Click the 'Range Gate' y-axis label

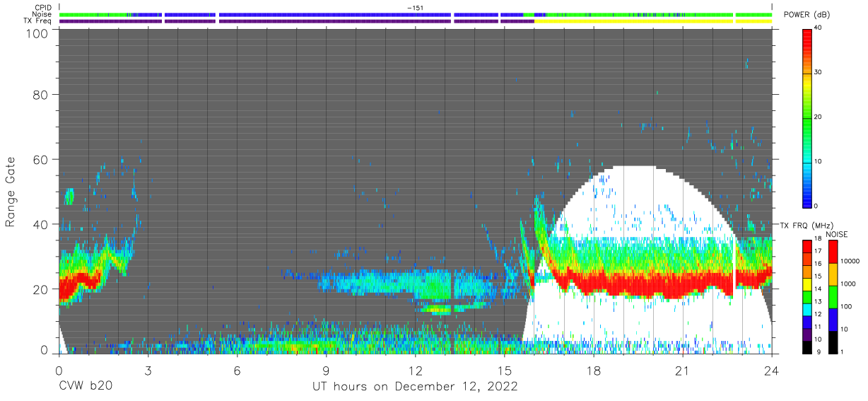pos(11,193)
